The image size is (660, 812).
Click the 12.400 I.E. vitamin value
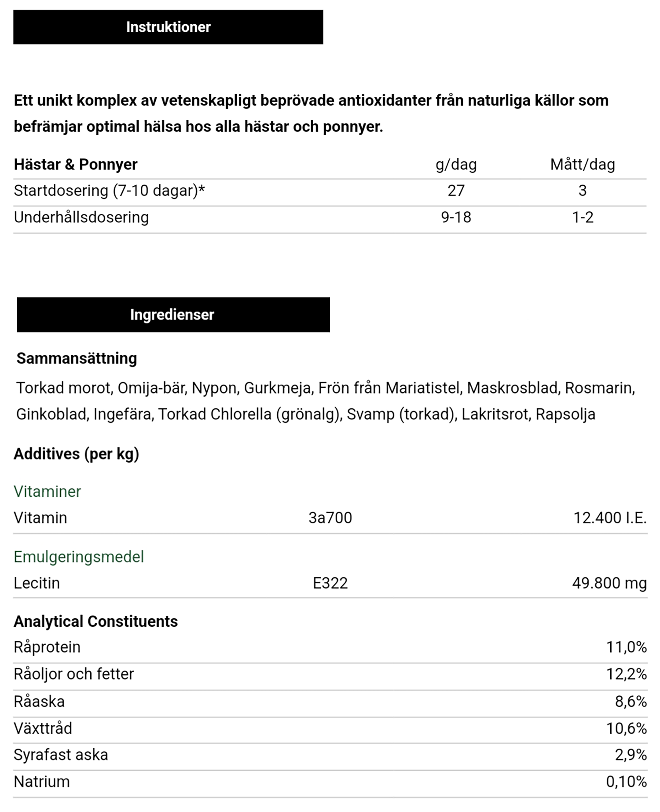(610, 518)
